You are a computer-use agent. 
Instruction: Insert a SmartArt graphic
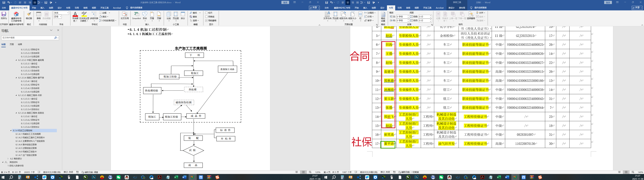[136, 16]
